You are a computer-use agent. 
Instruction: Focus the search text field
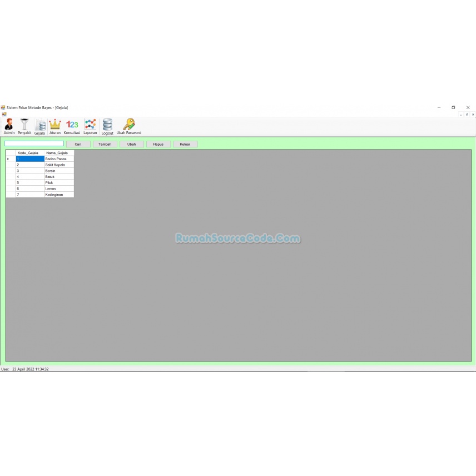point(34,143)
